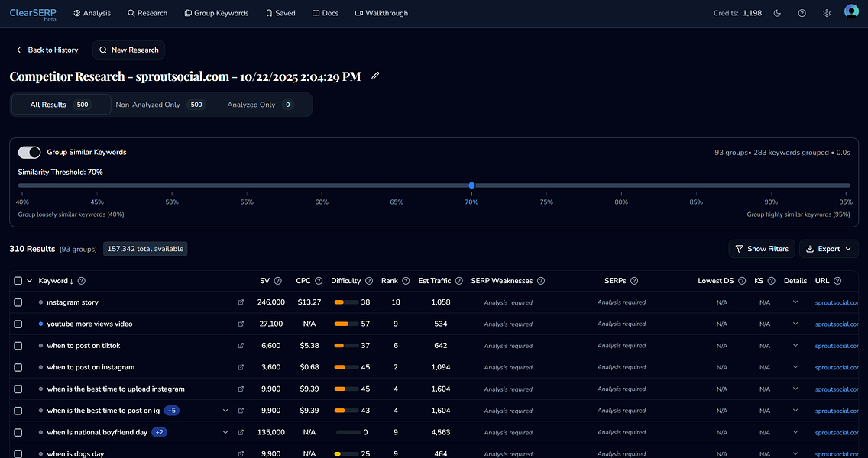The image size is (868, 458).
Task: Switch to Analyzed Only tab
Action: pyautogui.click(x=261, y=105)
